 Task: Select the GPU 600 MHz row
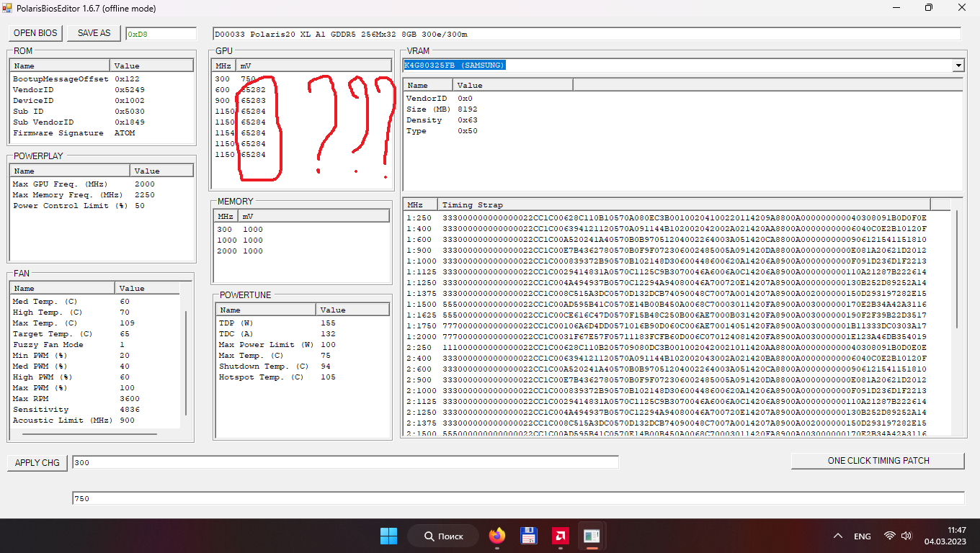303,90
